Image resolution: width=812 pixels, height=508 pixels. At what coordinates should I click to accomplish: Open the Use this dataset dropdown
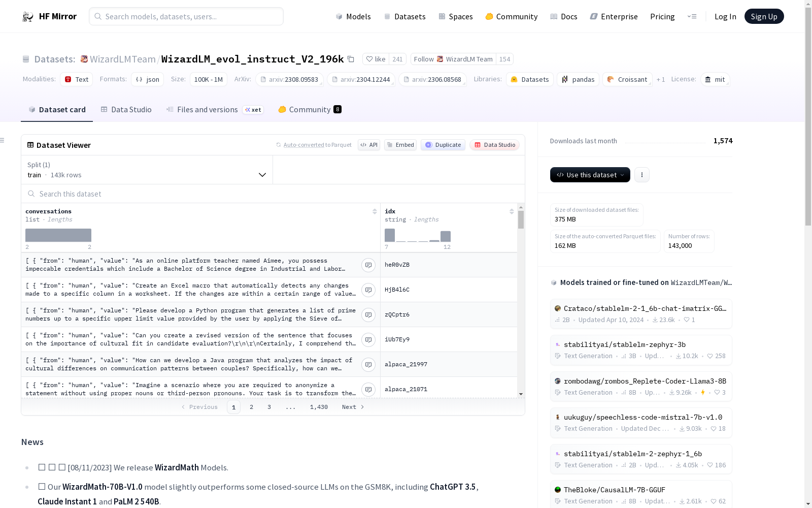(x=590, y=175)
